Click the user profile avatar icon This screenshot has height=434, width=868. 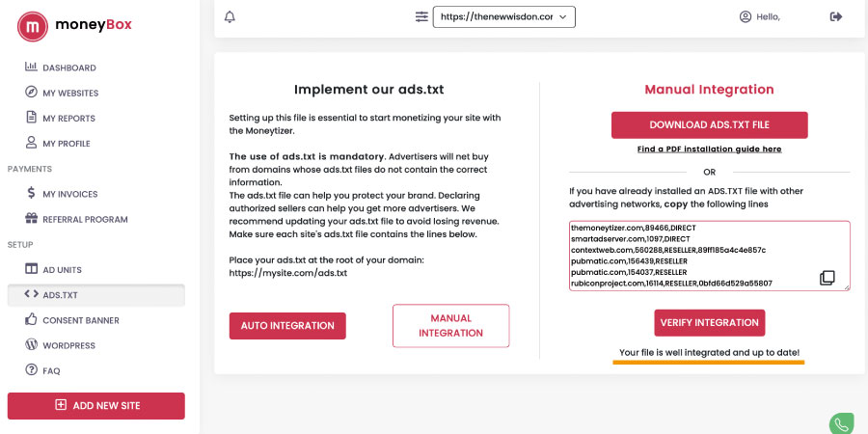coord(746,16)
